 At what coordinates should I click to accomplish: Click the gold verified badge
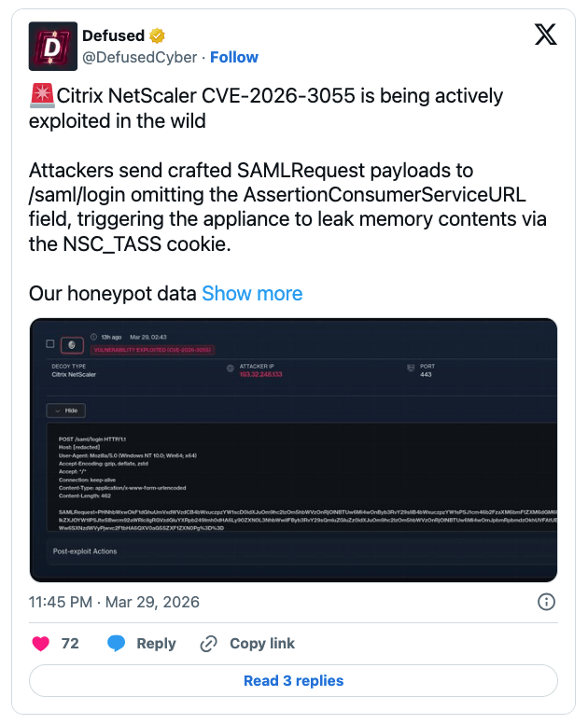(x=158, y=36)
